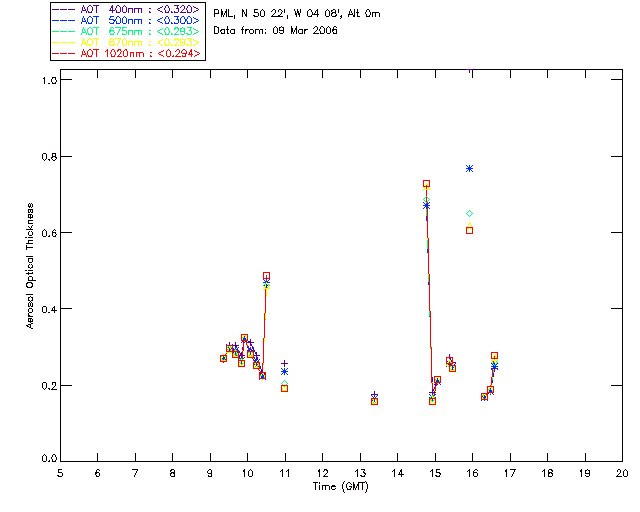The image size is (640, 512).
Task: Click the x-axis tick label 15
Action: click(435, 473)
